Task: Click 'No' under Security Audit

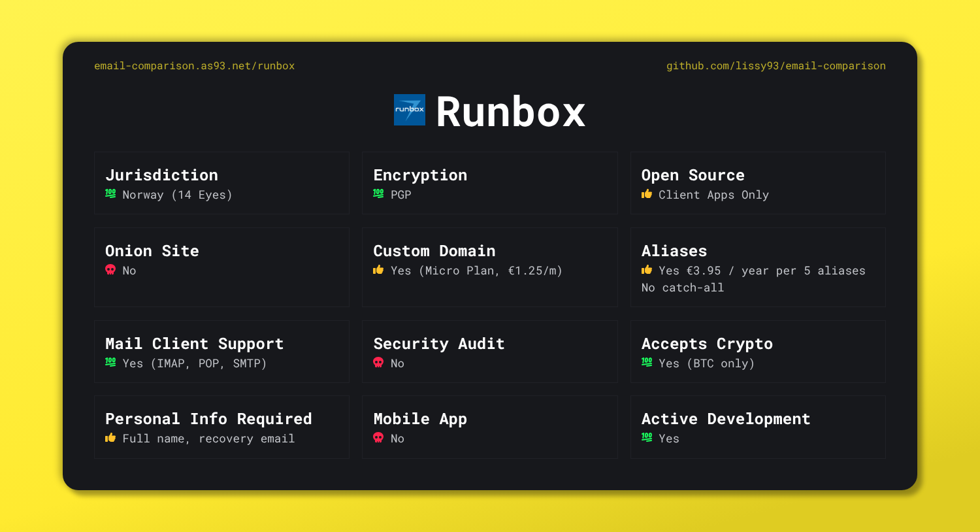Action: (397, 363)
